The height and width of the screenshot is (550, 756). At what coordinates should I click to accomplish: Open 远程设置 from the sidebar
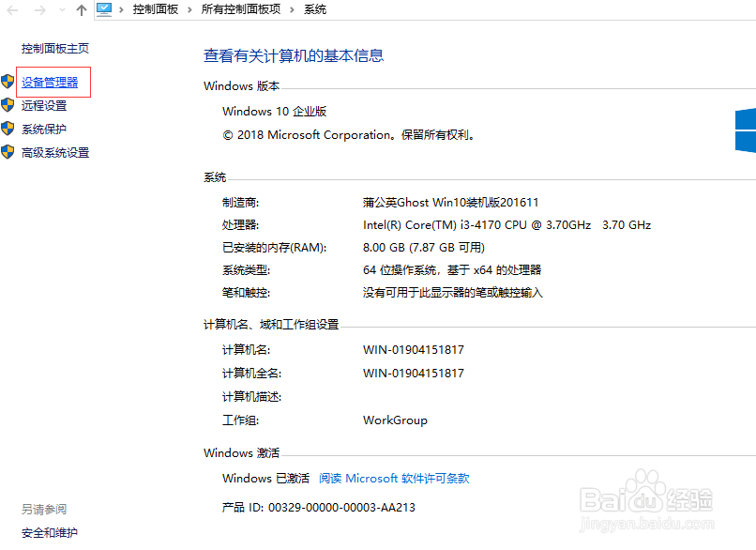coord(45,105)
